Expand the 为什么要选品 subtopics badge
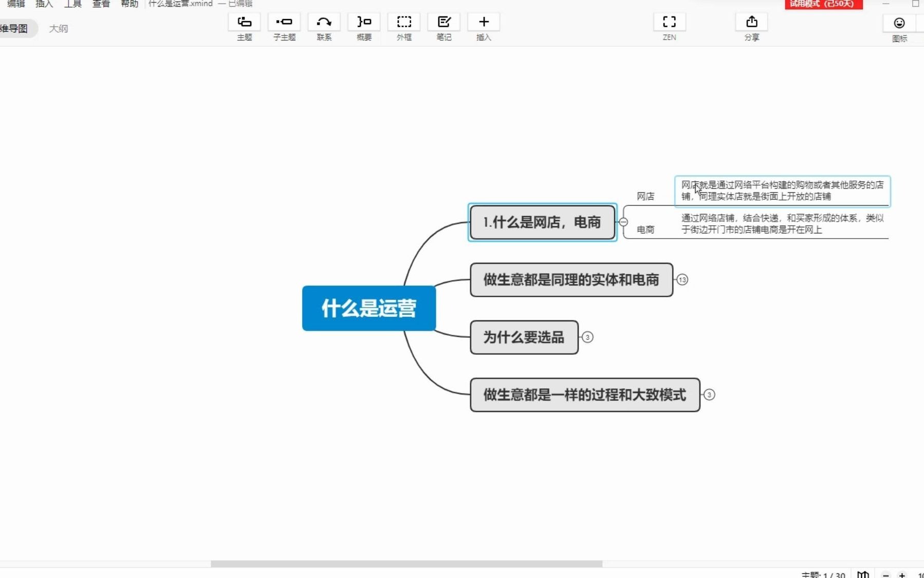This screenshot has width=924, height=578. point(587,337)
